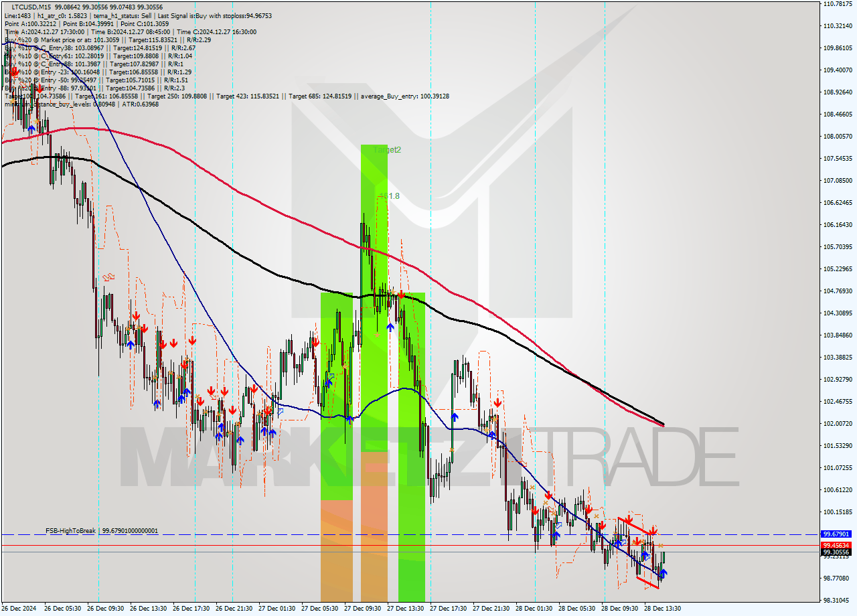857x616 pixels.
Task: Click the 100.15185 price axis label
Action: 838,512
